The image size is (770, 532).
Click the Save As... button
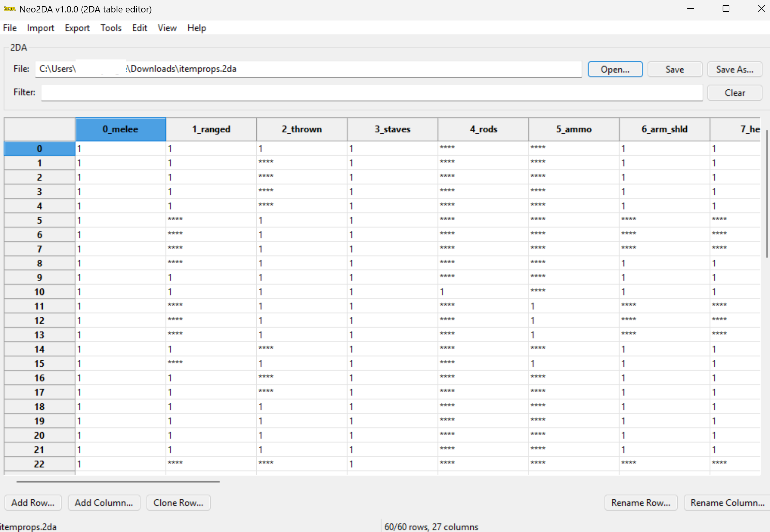[x=734, y=69]
